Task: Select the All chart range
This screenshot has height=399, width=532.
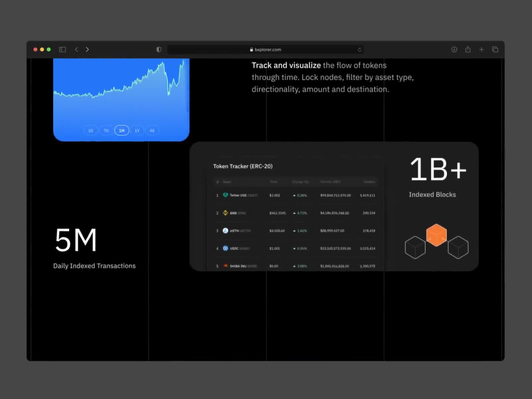Action: pyautogui.click(x=152, y=131)
